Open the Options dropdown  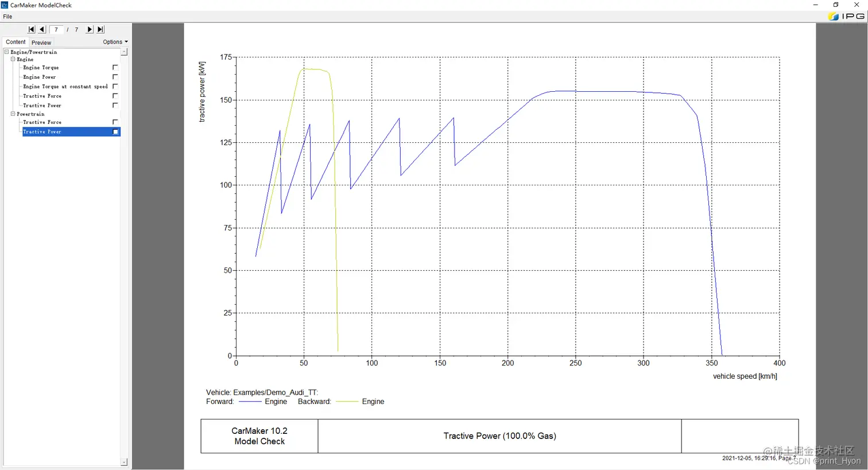[x=115, y=42]
